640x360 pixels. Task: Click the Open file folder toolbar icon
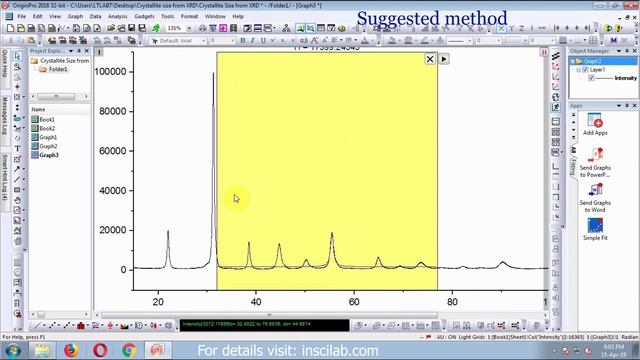tap(111, 28)
